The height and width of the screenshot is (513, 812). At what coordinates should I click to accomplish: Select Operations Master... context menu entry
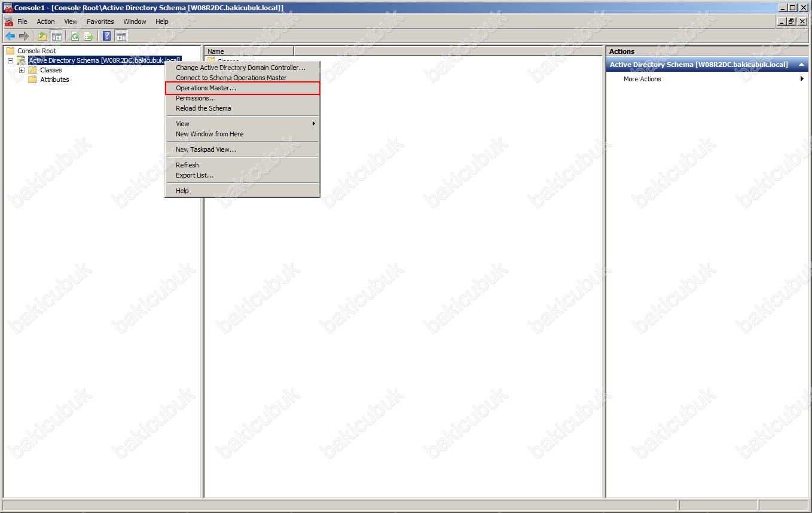[x=242, y=88]
